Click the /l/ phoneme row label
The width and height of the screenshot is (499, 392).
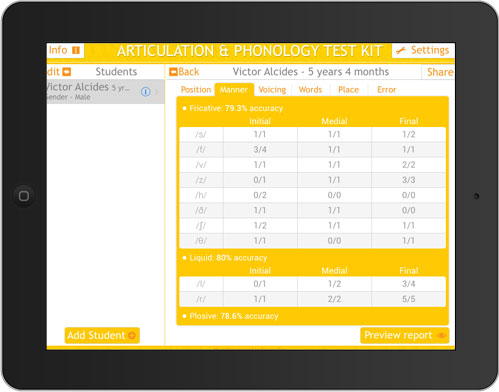[201, 284]
